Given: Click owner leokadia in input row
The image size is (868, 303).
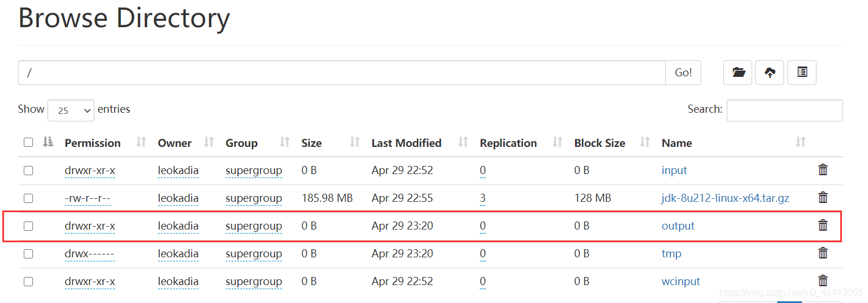Looking at the screenshot, I should point(178,170).
